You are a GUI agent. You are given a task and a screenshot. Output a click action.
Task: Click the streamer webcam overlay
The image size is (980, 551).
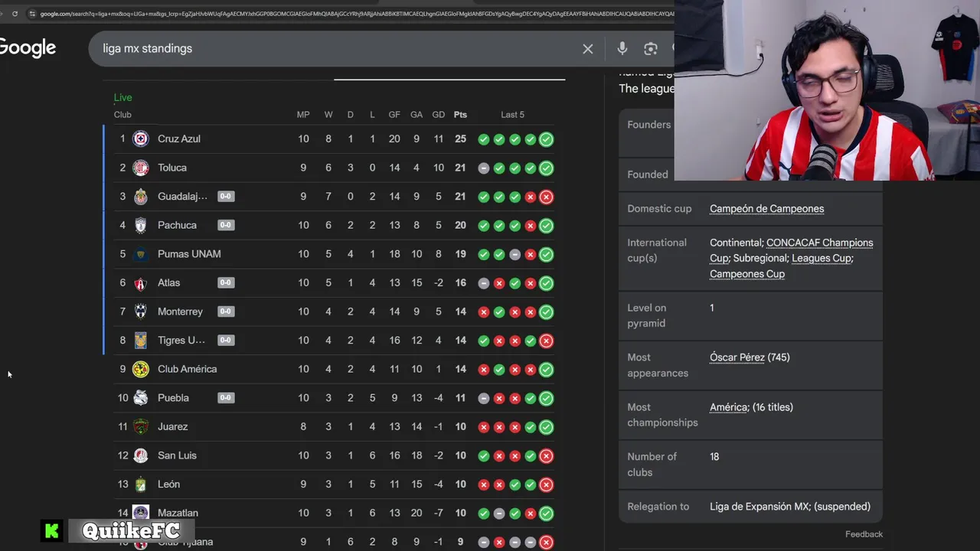(827, 90)
